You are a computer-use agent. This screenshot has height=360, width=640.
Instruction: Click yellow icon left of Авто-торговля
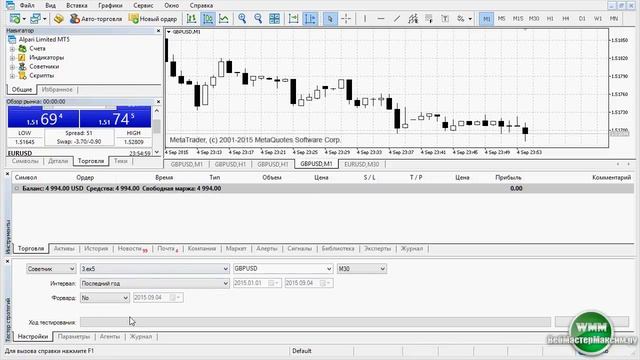point(59,19)
